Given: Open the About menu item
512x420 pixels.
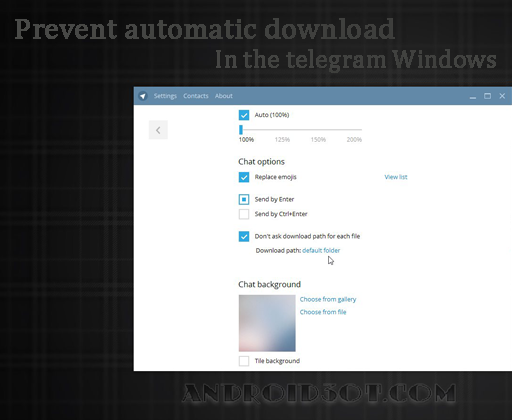Looking at the screenshot, I should coord(224,96).
